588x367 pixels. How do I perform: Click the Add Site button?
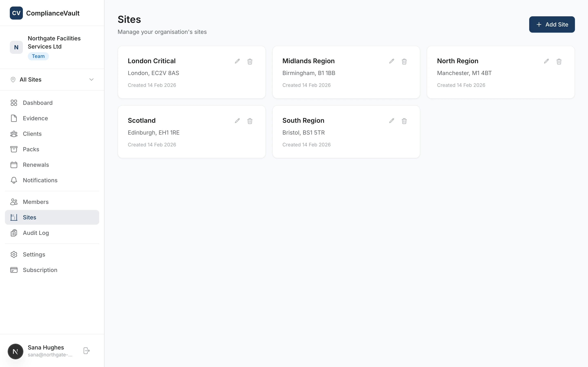(x=552, y=24)
